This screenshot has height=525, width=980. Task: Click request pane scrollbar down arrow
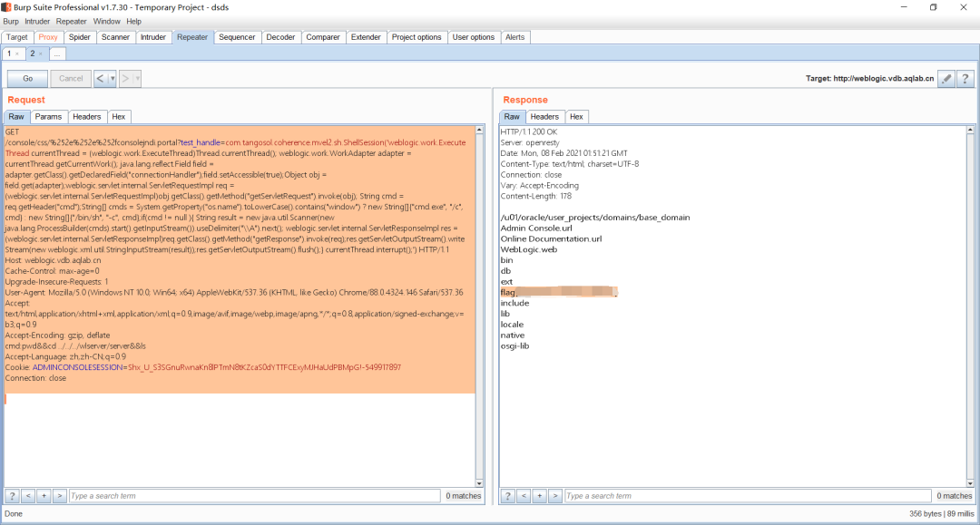479,483
